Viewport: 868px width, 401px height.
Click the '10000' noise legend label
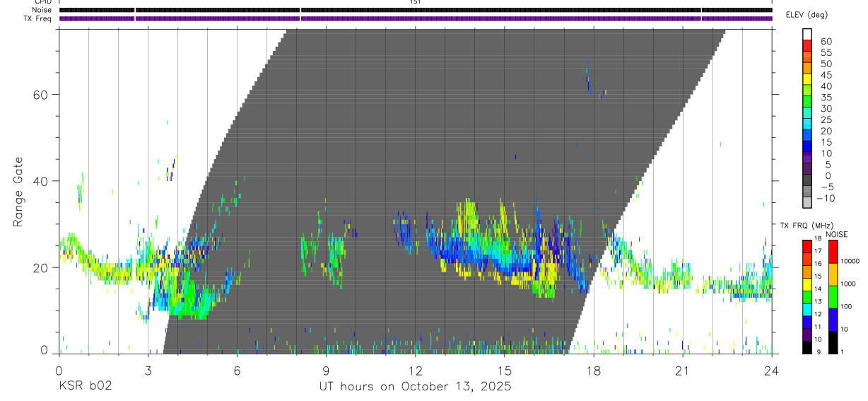(x=850, y=261)
